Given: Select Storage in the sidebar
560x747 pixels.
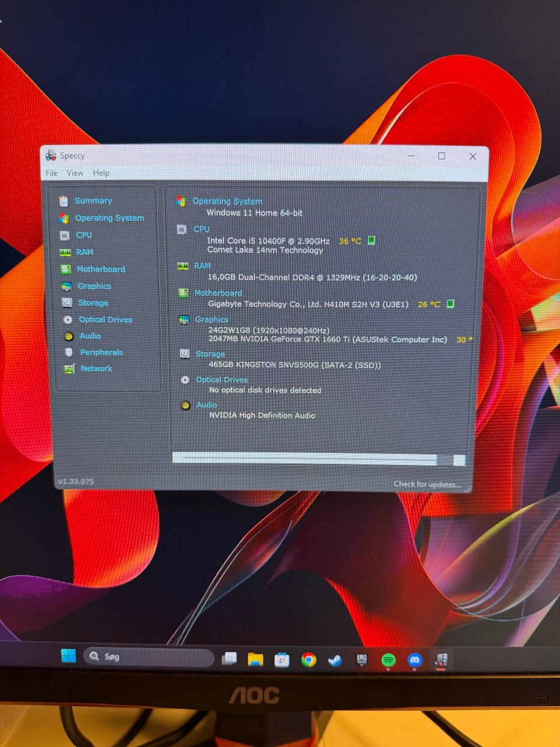Looking at the screenshot, I should pyautogui.click(x=93, y=303).
